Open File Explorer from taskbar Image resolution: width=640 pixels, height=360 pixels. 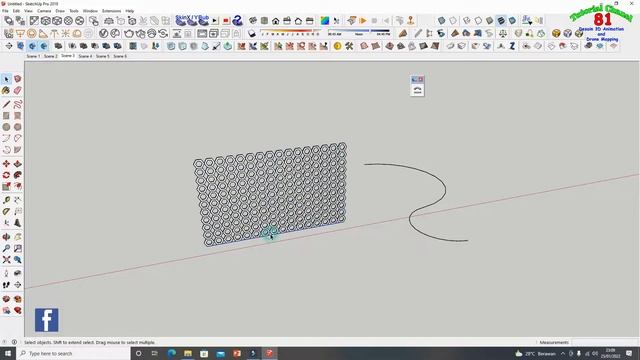(x=188, y=353)
